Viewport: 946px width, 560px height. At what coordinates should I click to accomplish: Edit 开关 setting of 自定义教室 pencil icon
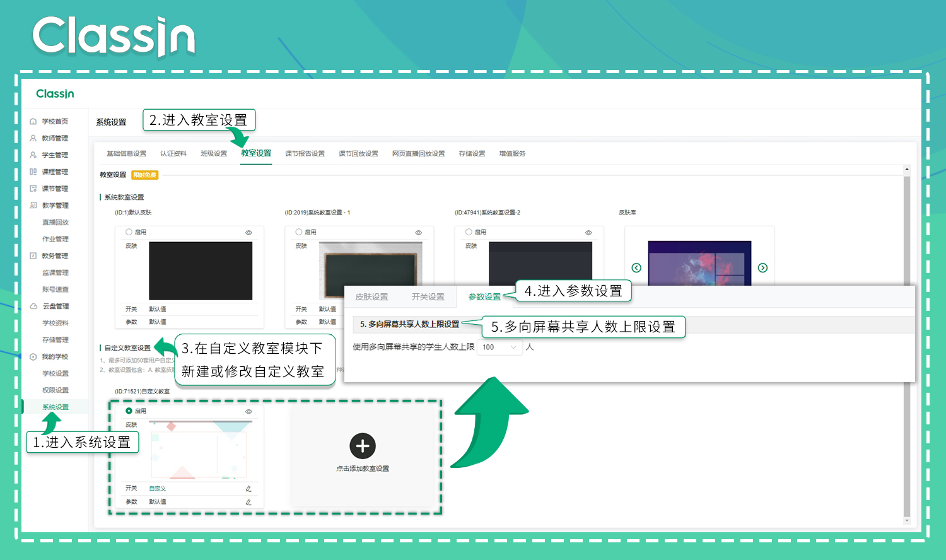point(248,489)
